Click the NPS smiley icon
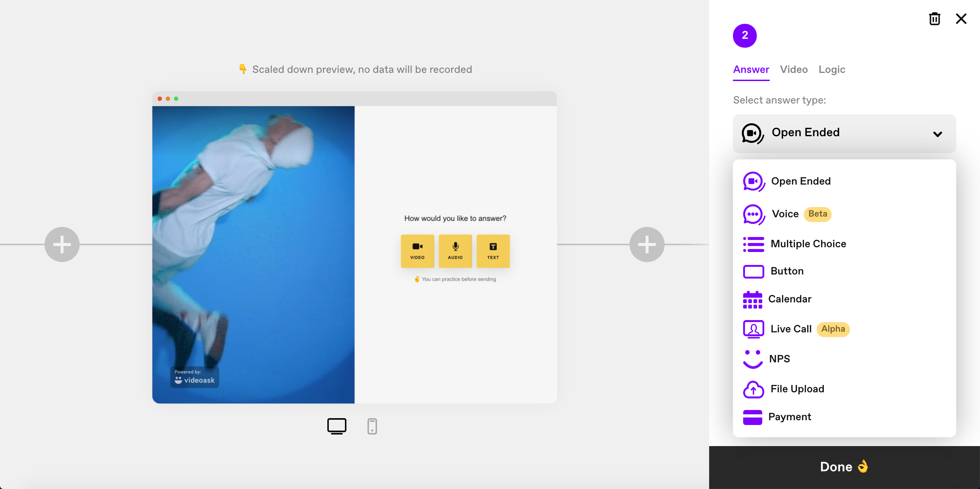 752,359
